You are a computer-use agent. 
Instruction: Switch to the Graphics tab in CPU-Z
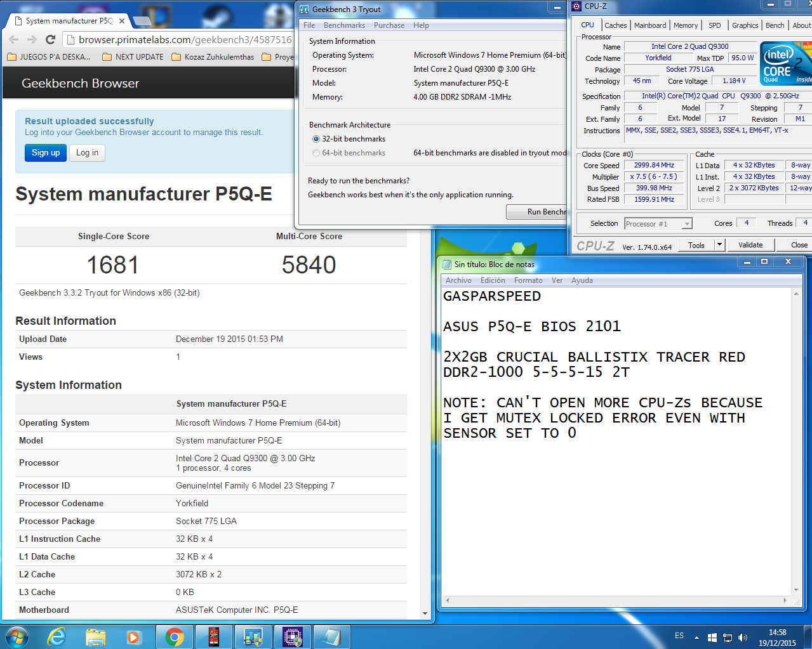click(x=745, y=25)
